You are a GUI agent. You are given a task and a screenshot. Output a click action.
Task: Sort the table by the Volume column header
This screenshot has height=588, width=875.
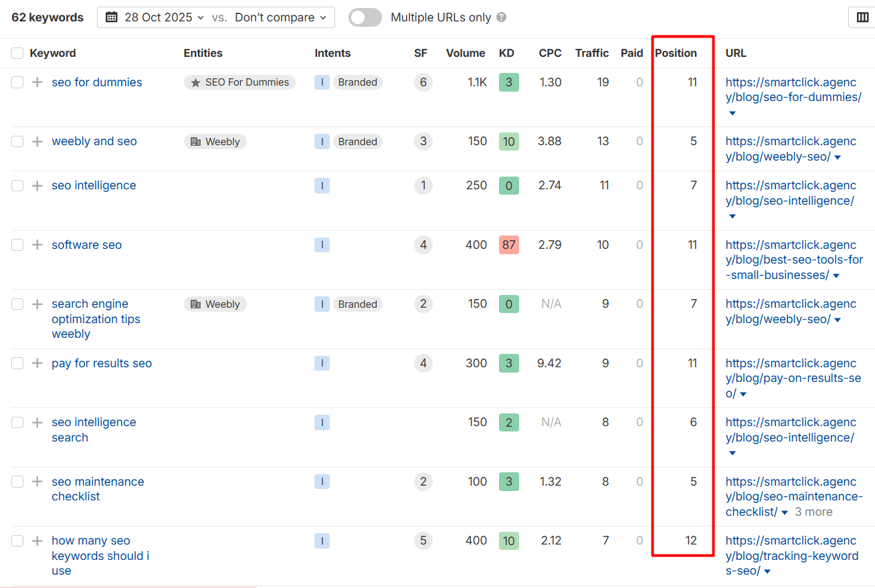[x=466, y=53]
